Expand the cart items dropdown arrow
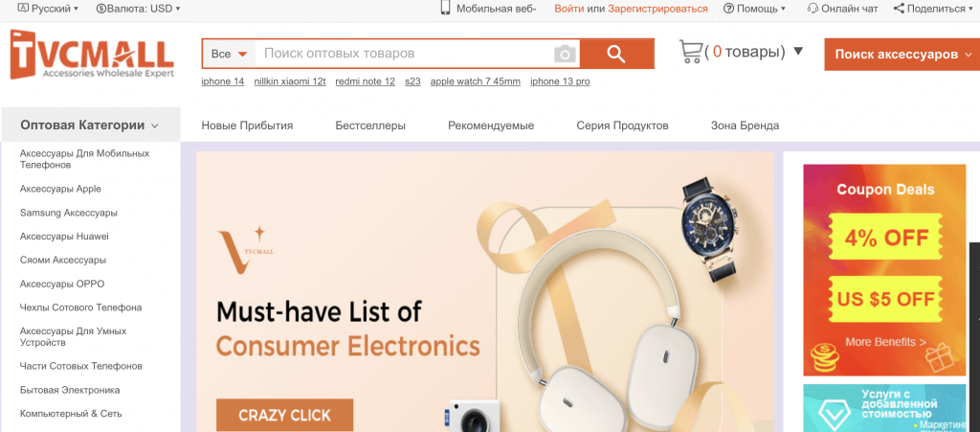 click(x=798, y=52)
